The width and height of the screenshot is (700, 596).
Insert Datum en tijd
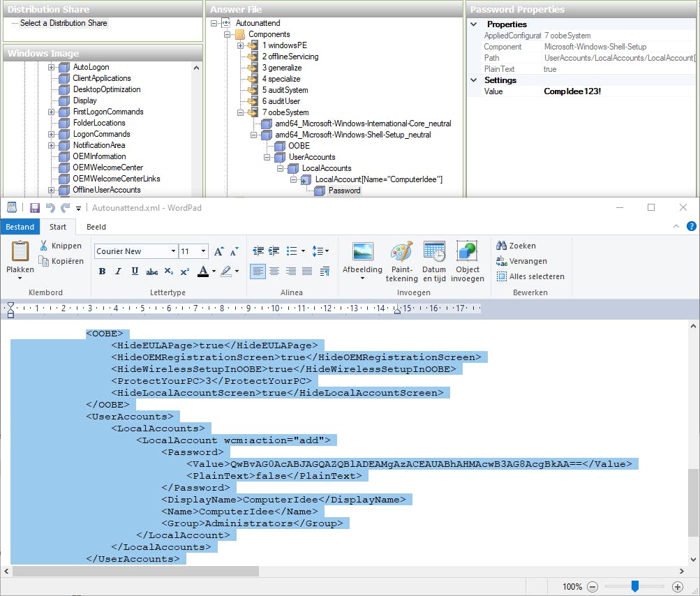[434, 252]
